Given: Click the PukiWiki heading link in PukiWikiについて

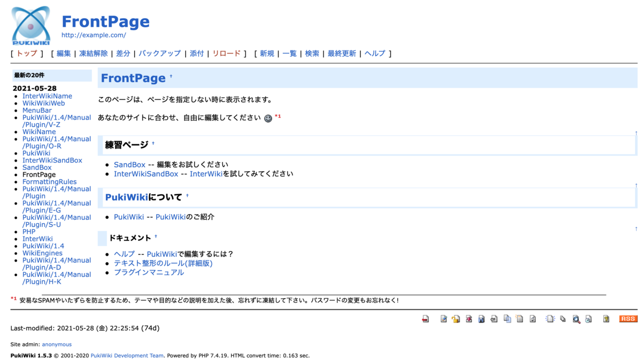Looking at the screenshot, I should coord(126,197).
